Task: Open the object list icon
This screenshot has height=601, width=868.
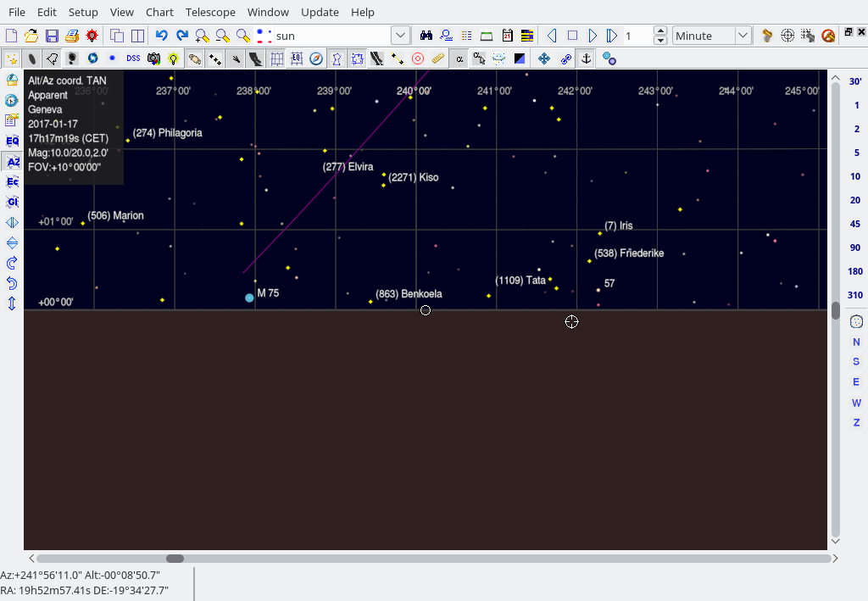Action: tap(467, 36)
